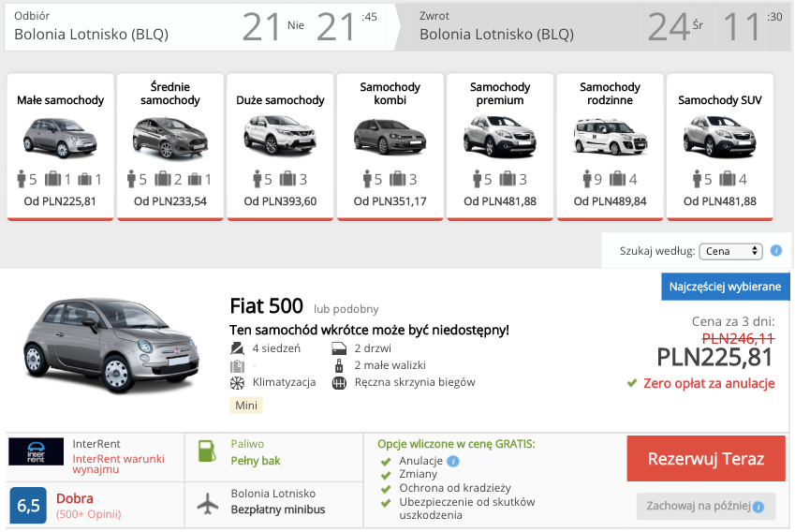Click the InterRent company logo
795x532 pixels.
(x=36, y=451)
